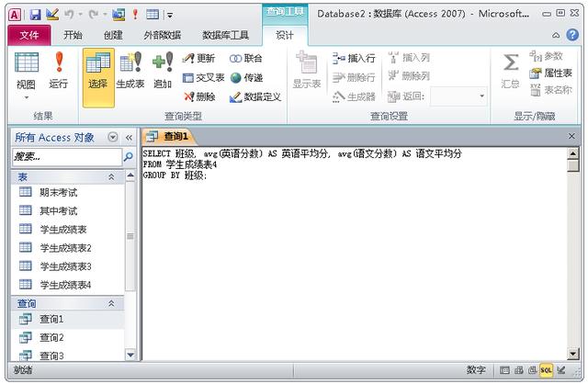Collapse the navigation pane with double chevron
The height and width of the screenshot is (384, 588).
click(129, 137)
